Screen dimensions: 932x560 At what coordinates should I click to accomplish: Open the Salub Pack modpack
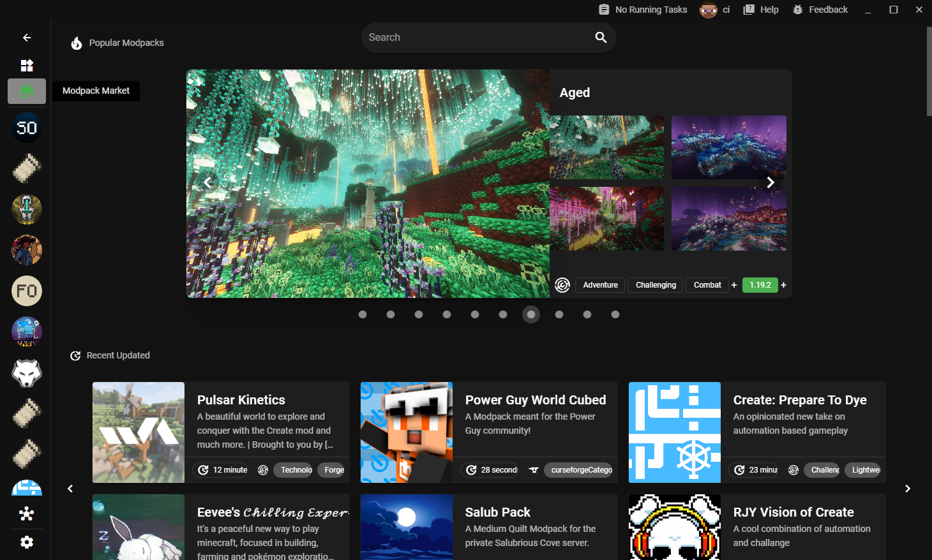click(x=489, y=527)
